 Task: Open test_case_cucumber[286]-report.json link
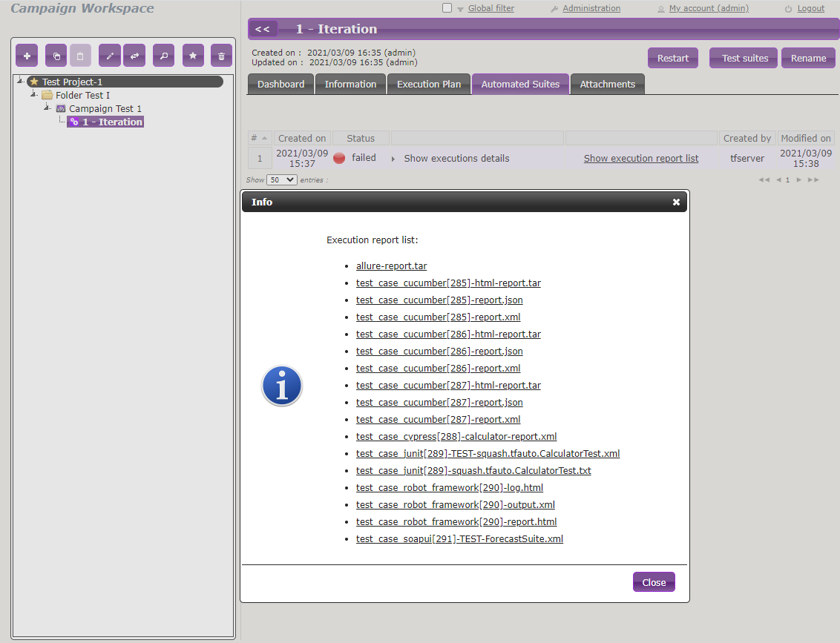coord(439,352)
